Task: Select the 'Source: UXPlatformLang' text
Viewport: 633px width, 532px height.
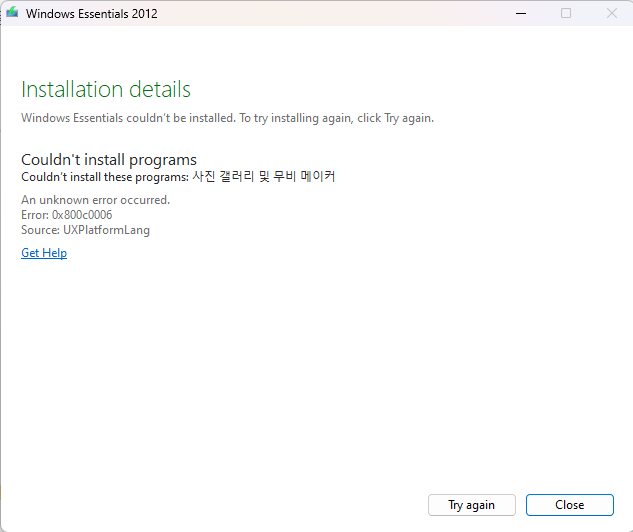Action: tap(85, 230)
